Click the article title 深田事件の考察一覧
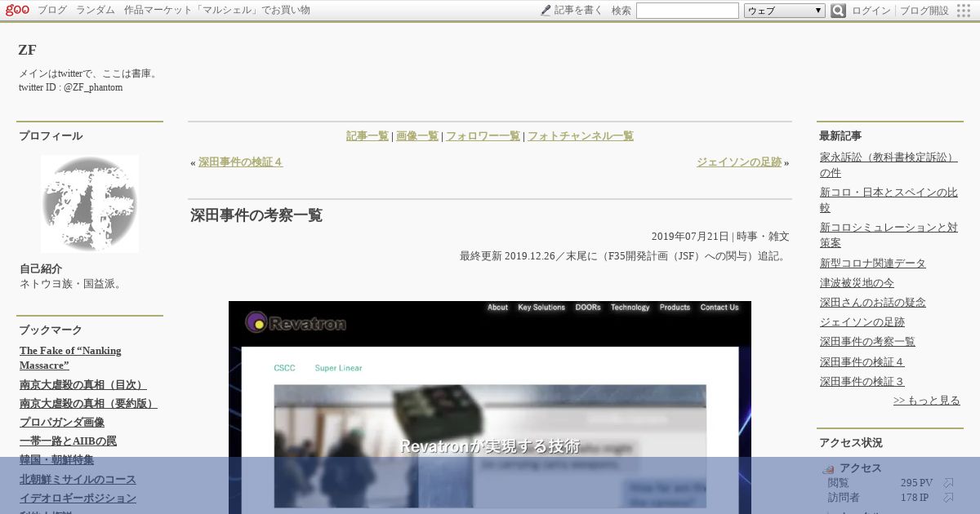 [x=256, y=215]
